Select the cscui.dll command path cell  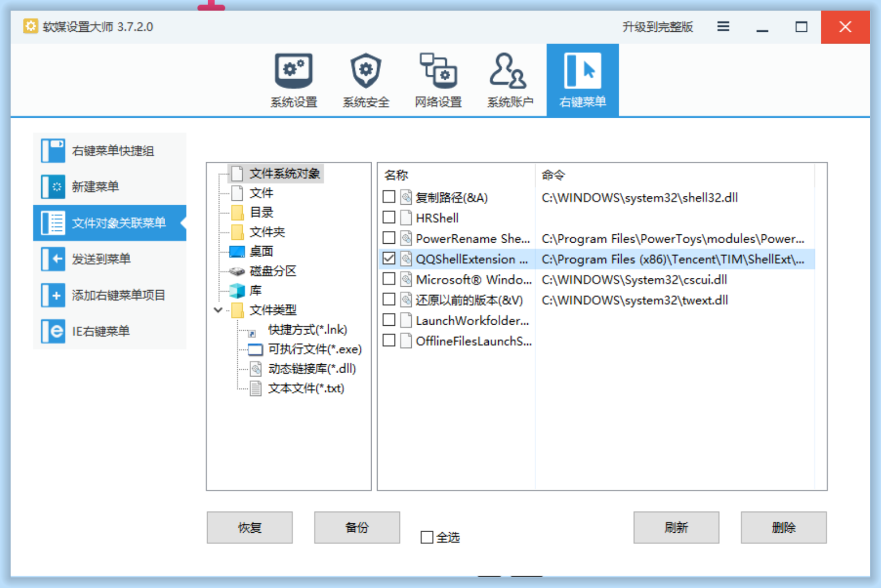[x=634, y=279]
